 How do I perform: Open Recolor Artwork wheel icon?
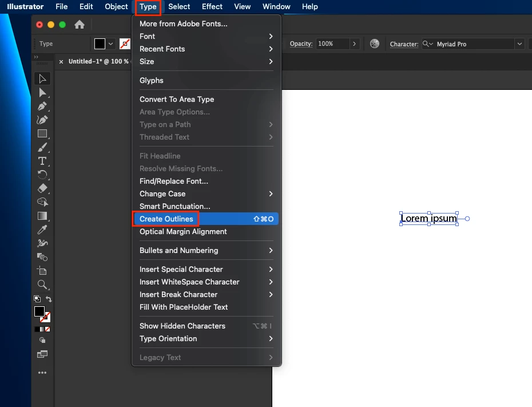(375, 44)
